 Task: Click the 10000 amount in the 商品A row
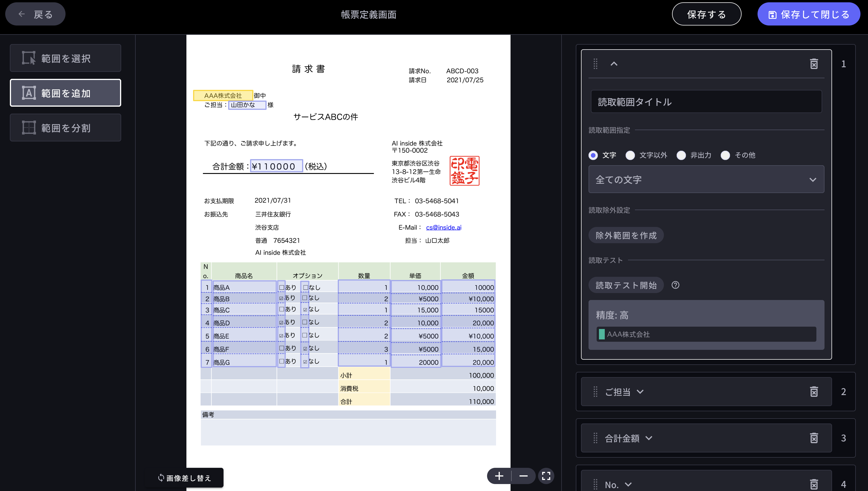coord(484,287)
